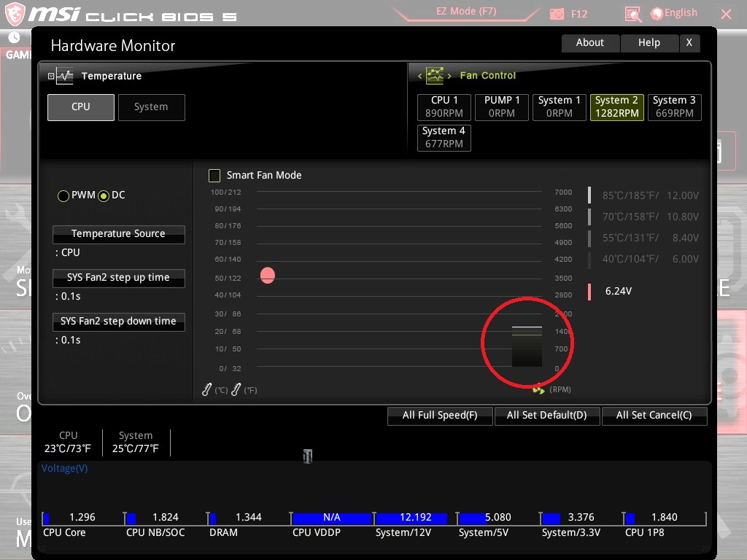Click the 85°C/185°F 12.00V level
Image resolution: width=747 pixels, height=560 pixels.
click(x=644, y=195)
